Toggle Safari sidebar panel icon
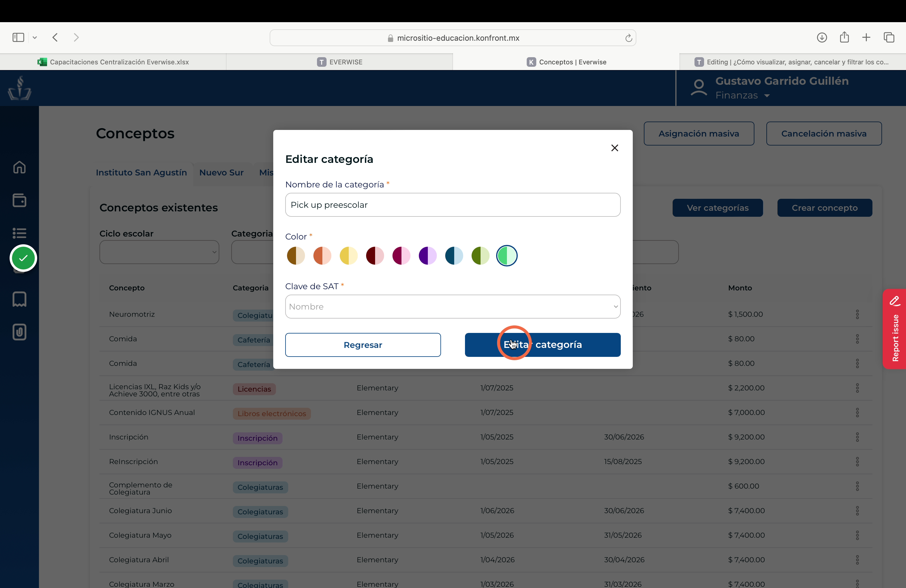The image size is (906, 588). pyautogui.click(x=18, y=37)
